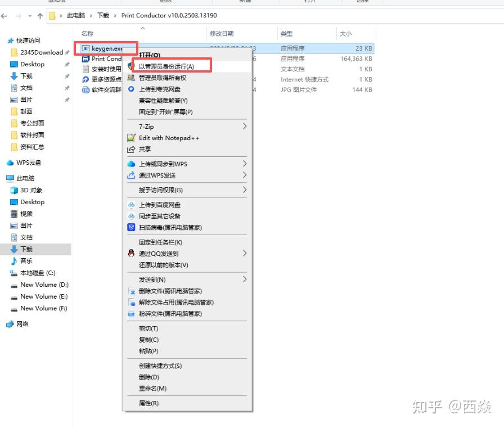Viewport: 504px width, 428px height.
Task: Open 网络 in sidebar
Action: point(22,324)
